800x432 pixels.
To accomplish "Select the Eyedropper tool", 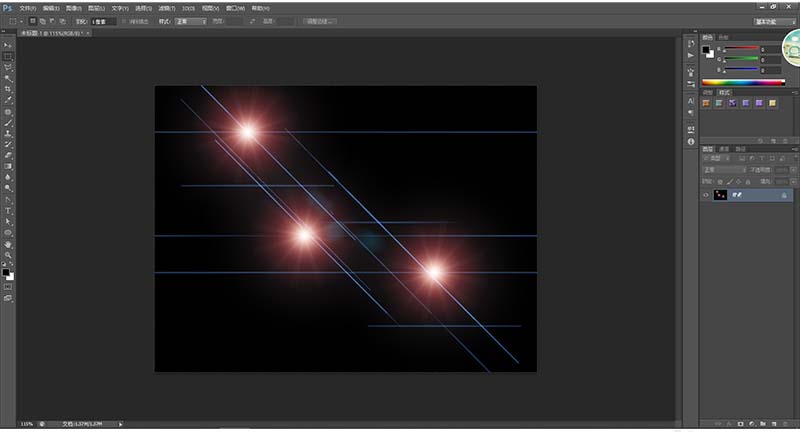I will click(x=8, y=100).
